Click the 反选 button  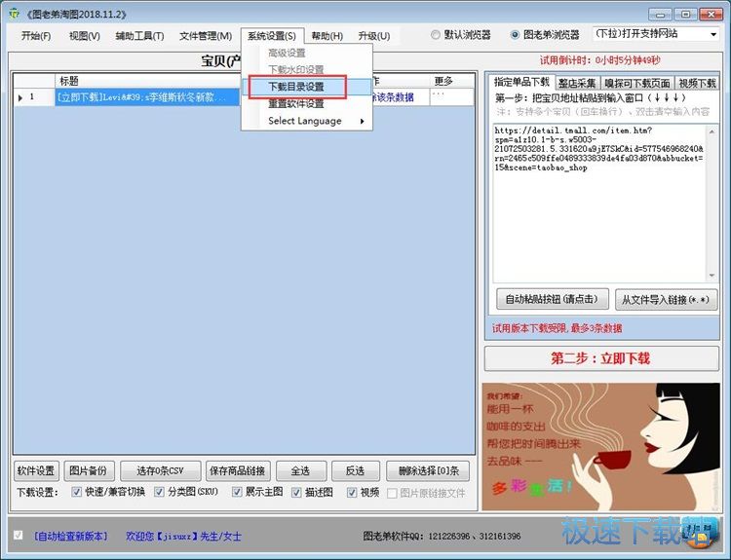355,471
